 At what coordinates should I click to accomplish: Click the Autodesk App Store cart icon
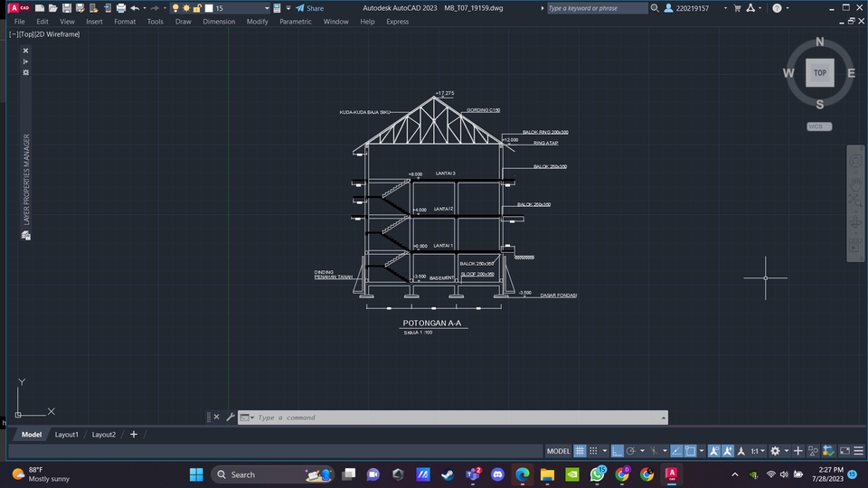pyautogui.click(x=738, y=8)
